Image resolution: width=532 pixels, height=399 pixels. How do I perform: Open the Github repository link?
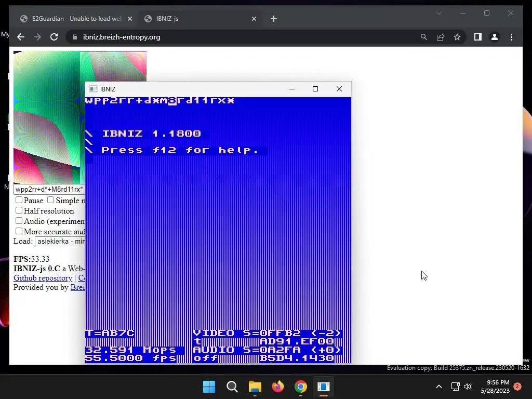point(43,278)
